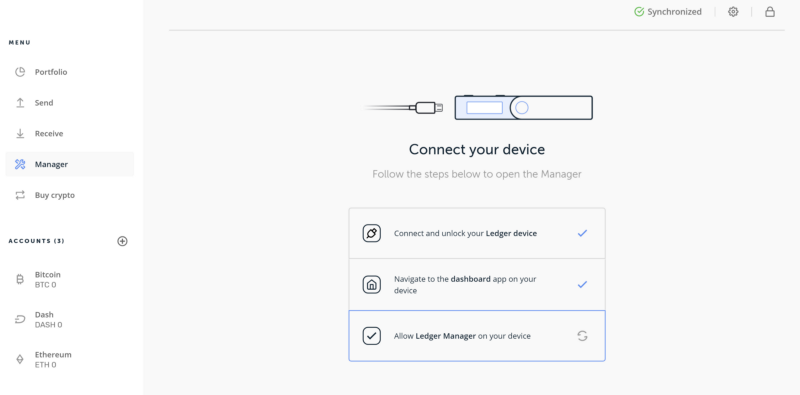Click the Dash currency icon

[20, 319]
